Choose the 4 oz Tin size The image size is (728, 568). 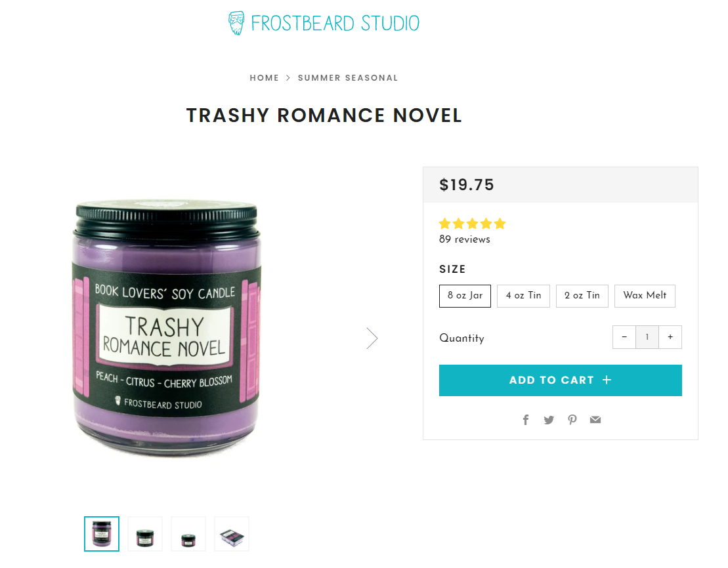(523, 296)
